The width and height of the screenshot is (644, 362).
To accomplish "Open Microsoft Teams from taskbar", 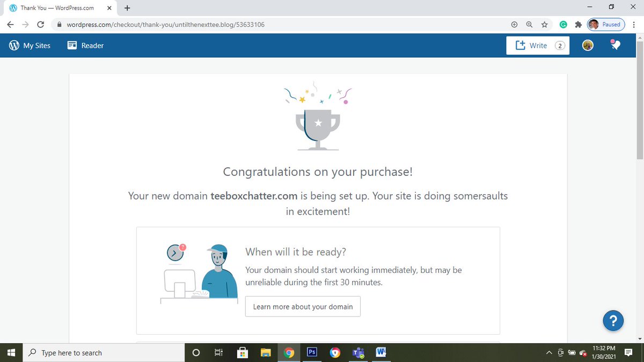I will [x=358, y=352].
